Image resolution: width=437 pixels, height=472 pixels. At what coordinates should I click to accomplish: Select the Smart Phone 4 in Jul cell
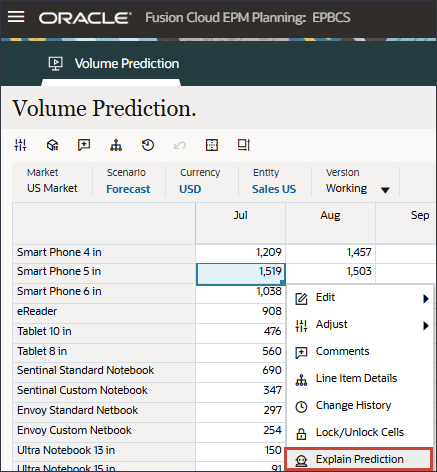click(x=240, y=252)
